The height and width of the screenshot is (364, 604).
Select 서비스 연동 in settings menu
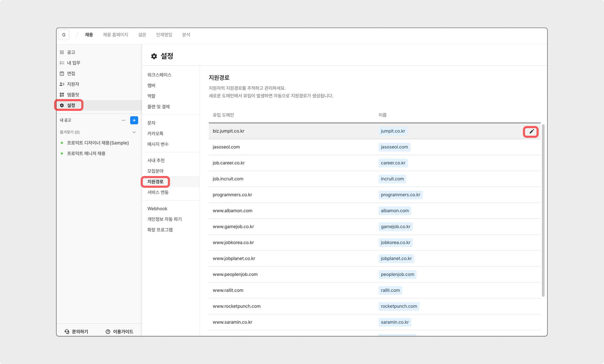pyautogui.click(x=158, y=192)
